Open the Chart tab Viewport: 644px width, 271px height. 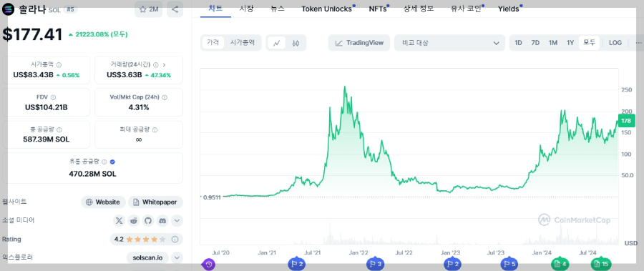(215, 9)
